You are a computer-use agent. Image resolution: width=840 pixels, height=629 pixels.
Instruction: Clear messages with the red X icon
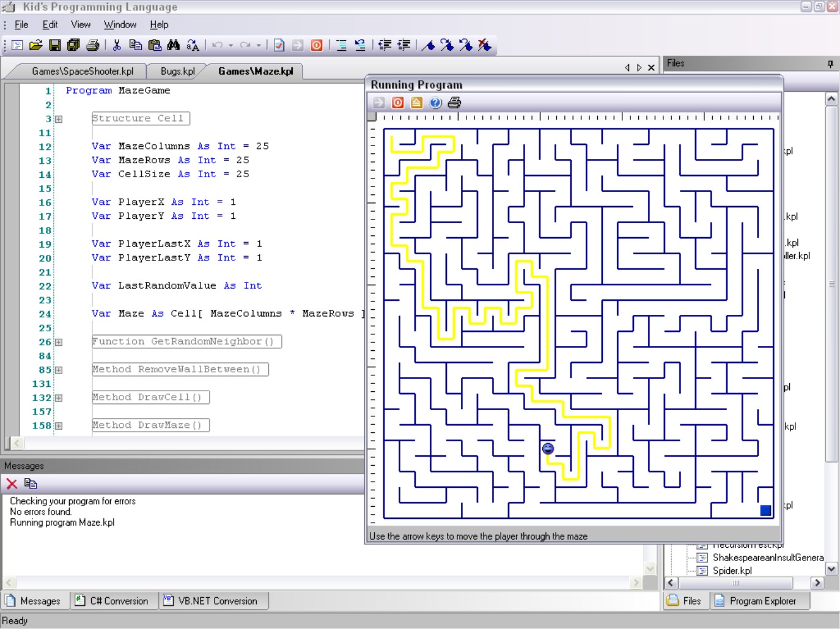12,484
